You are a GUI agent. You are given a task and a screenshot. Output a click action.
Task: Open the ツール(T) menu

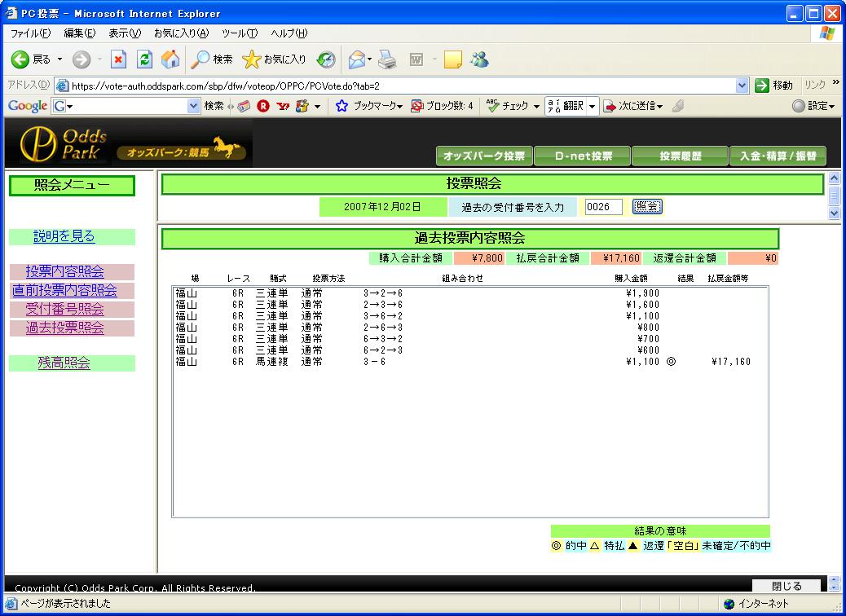pos(240,33)
